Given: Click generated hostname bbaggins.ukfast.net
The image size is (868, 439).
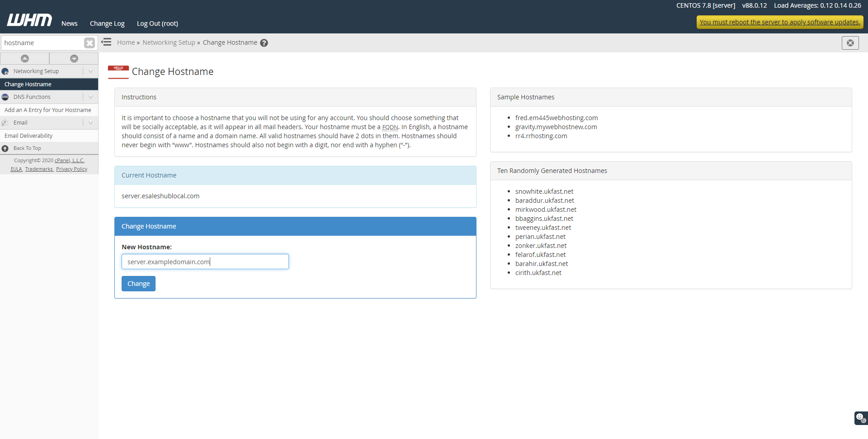Looking at the screenshot, I should pos(544,219).
